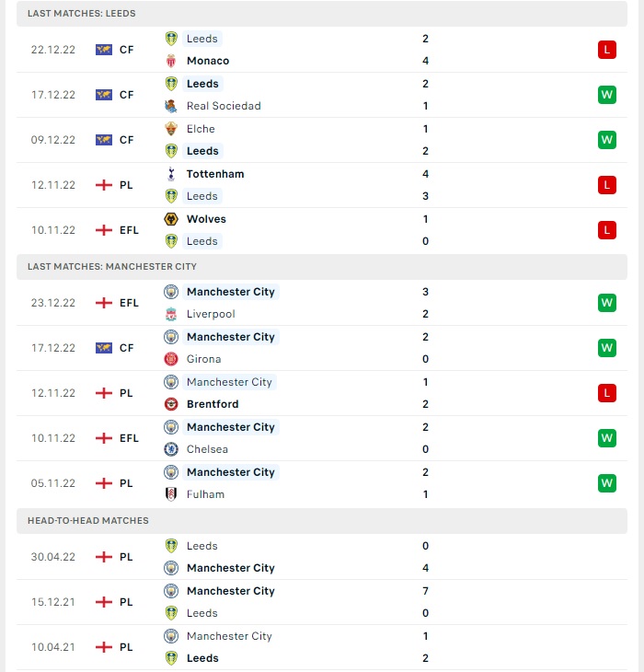Click the England flag beside 30.04.22 PL
This screenshot has width=644, height=672.
(x=104, y=557)
